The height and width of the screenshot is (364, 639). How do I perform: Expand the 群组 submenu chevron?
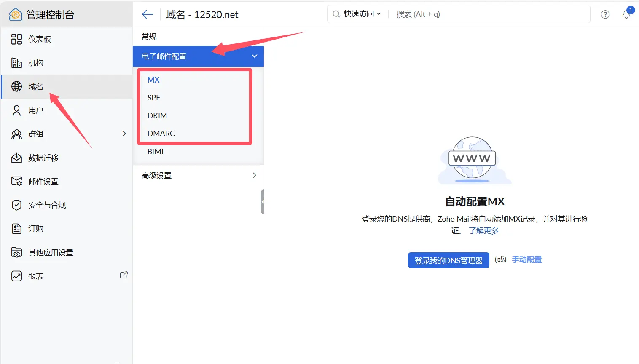pyautogui.click(x=124, y=134)
